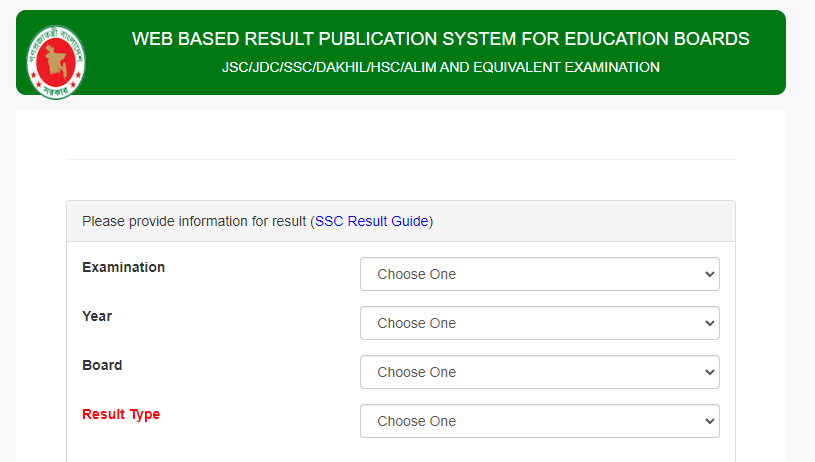Click the 'Board' field label
The image size is (815, 462).
tap(102, 365)
